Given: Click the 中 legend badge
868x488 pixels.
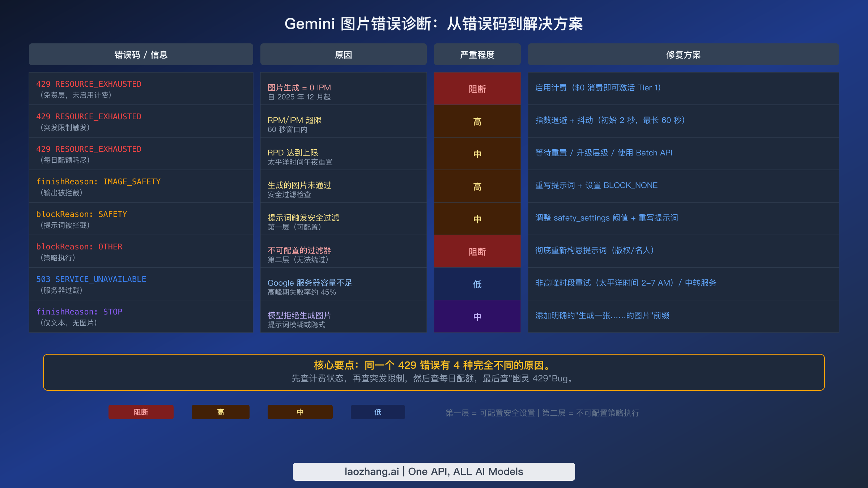Looking at the screenshot, I should [x=300, y=412].
